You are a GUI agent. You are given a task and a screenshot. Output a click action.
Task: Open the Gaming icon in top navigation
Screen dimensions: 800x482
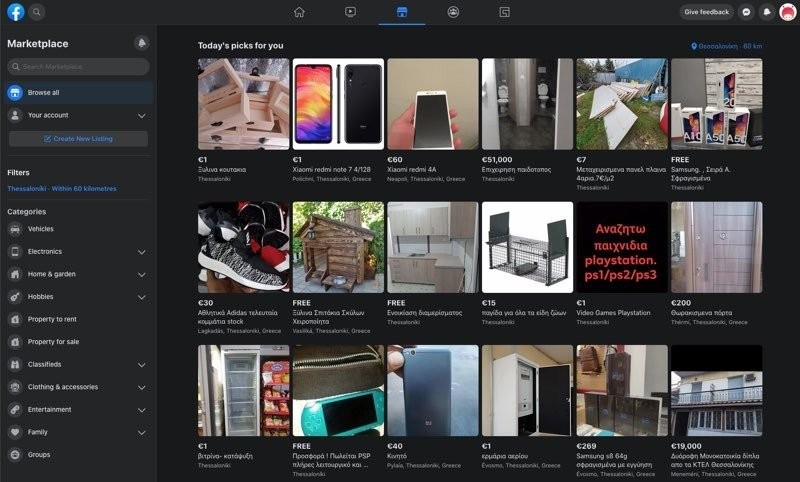(x=504, y=12)
